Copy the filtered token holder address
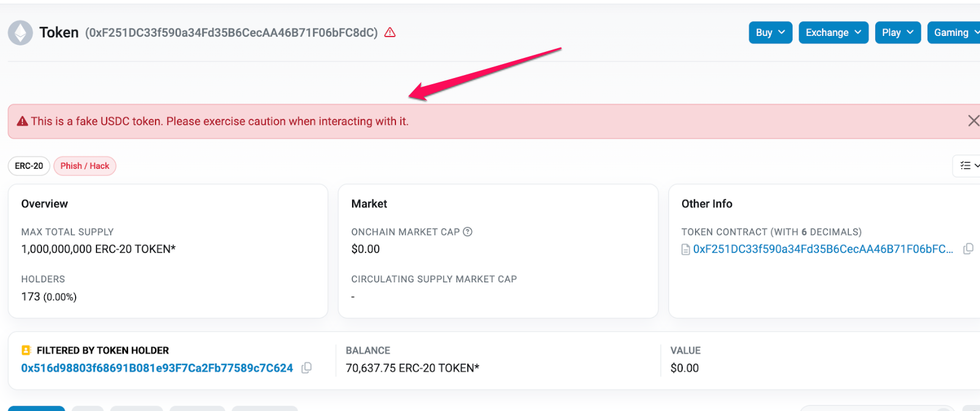 [306, 368]
